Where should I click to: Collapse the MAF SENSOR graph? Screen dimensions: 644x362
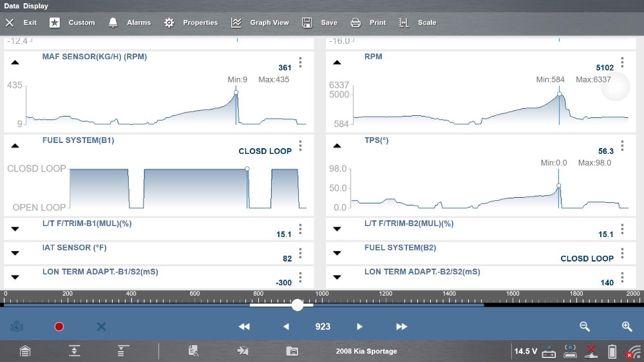tap(15, 62)
